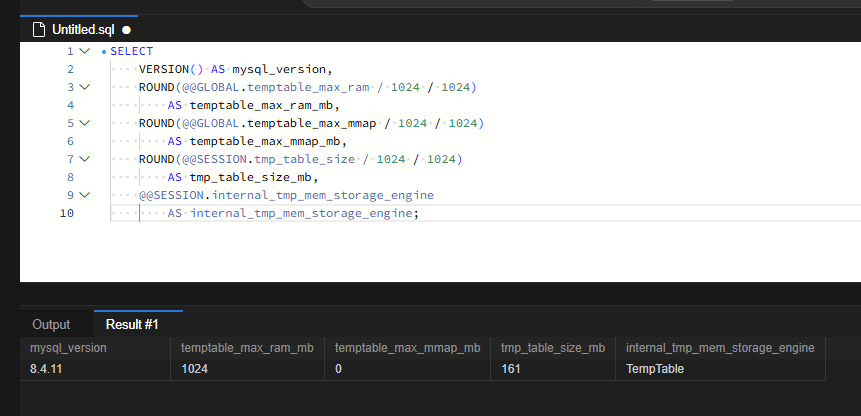861x416 pixels.
Task: Open the Untitled.sql editor tab
Action: coord(79,30)
